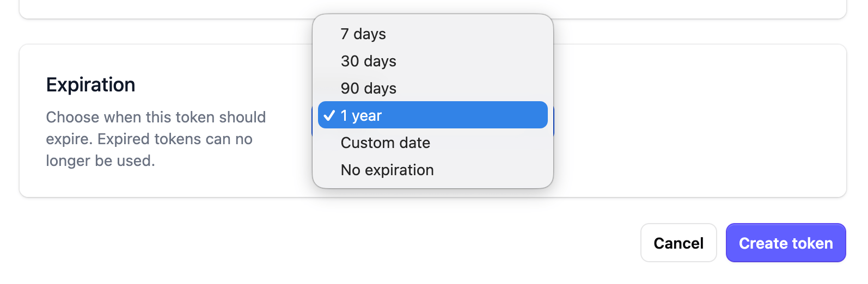Click the Create token button
Viewport: 868px width, 284px height.
click(x=785, y=243)
